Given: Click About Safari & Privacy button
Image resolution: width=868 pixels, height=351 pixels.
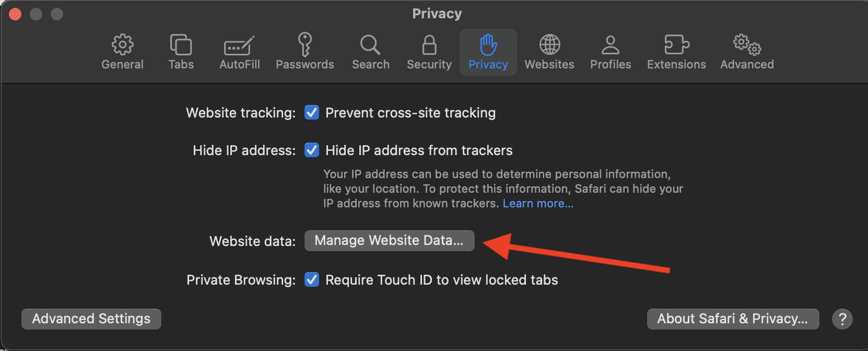Looking at the screenshot, I should [x=733, y=319].
